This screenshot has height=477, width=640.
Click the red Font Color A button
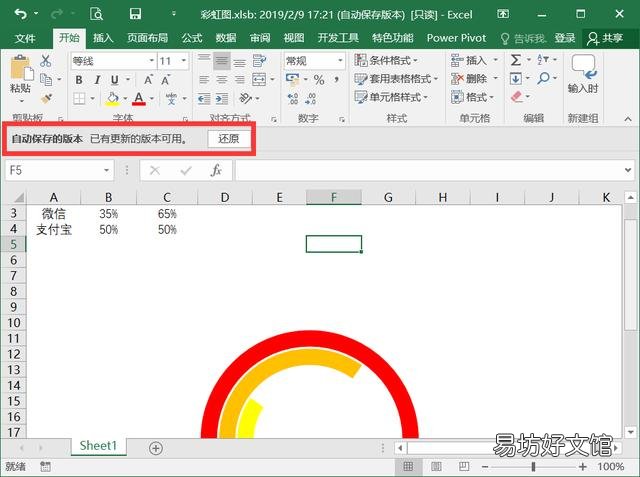point(139,98)
